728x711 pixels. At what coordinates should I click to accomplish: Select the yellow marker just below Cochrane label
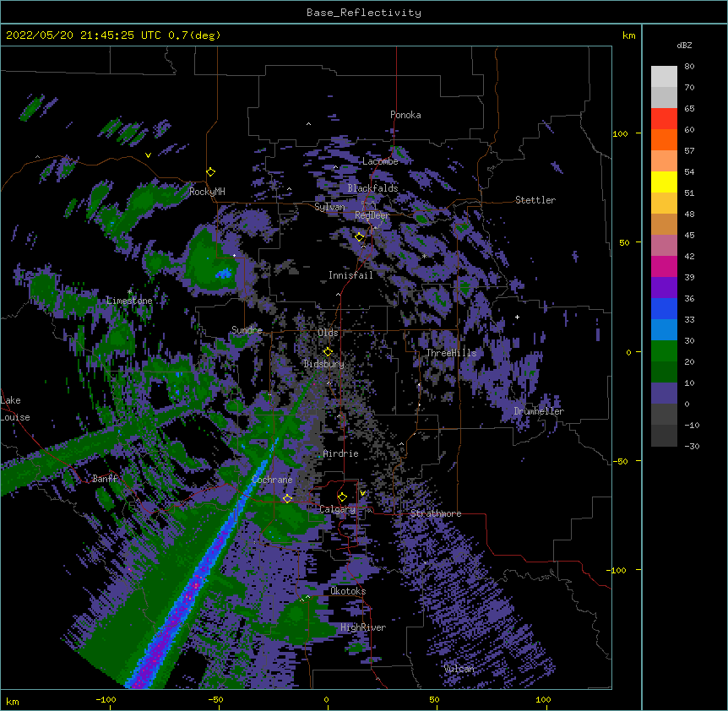pos(287,499)
